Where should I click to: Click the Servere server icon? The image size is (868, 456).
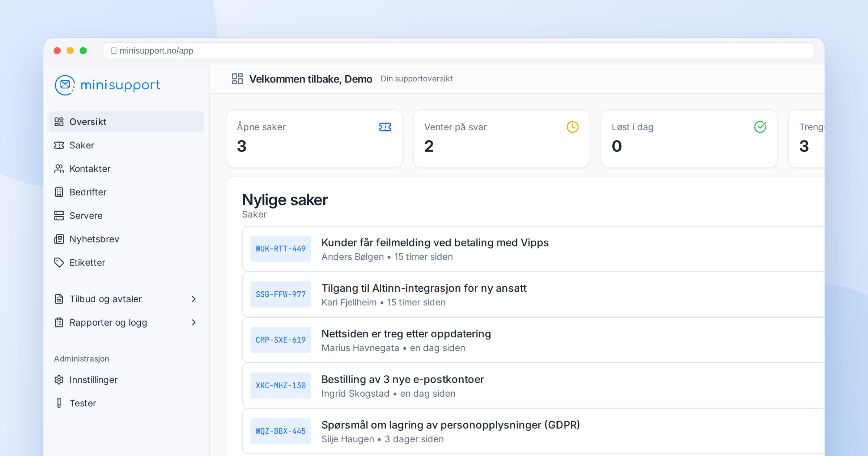click(59, 216)
